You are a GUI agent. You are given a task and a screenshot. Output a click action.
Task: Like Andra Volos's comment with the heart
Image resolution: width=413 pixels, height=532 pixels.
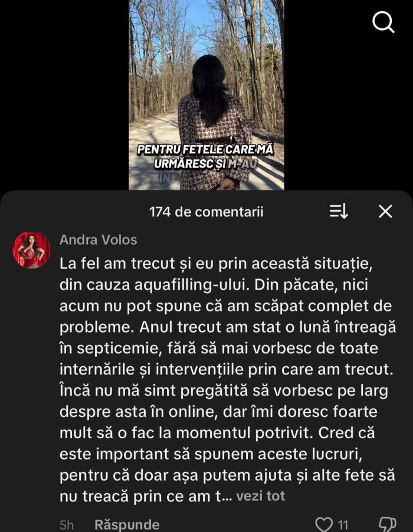[324, 524]
